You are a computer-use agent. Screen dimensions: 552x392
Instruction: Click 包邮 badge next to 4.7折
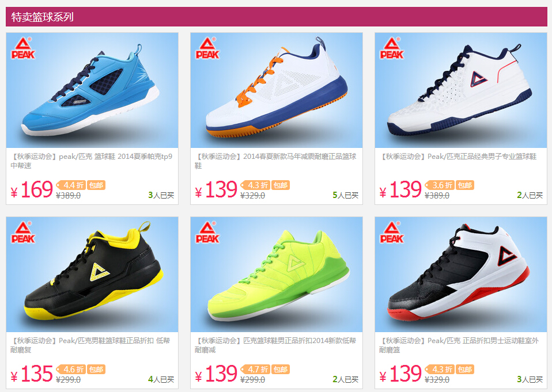pos(281,369)
